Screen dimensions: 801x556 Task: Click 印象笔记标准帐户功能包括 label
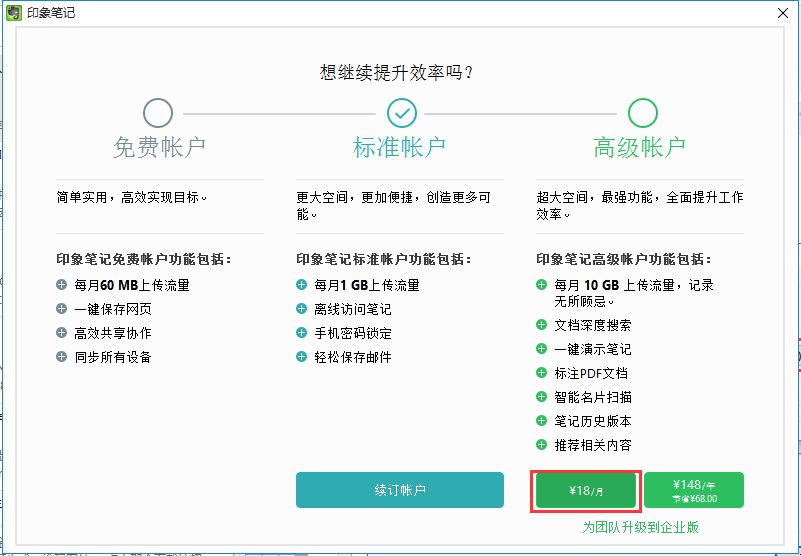coord(384,259)
